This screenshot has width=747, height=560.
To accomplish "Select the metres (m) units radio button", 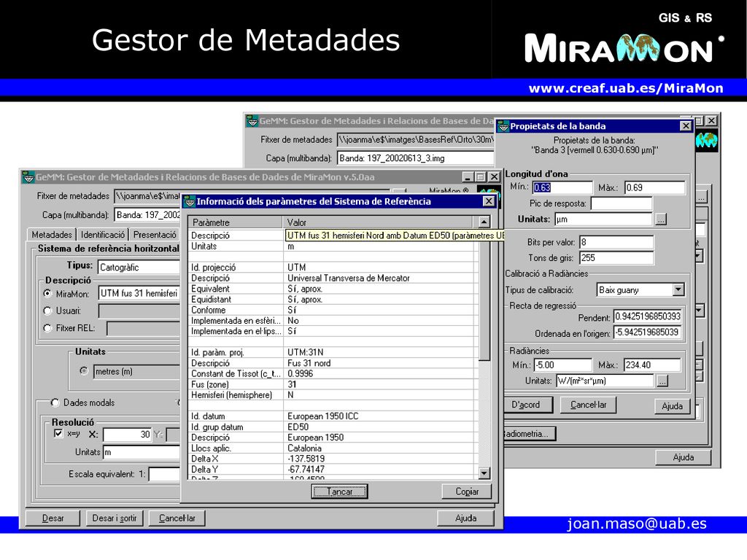I will [x=84, y=371].
